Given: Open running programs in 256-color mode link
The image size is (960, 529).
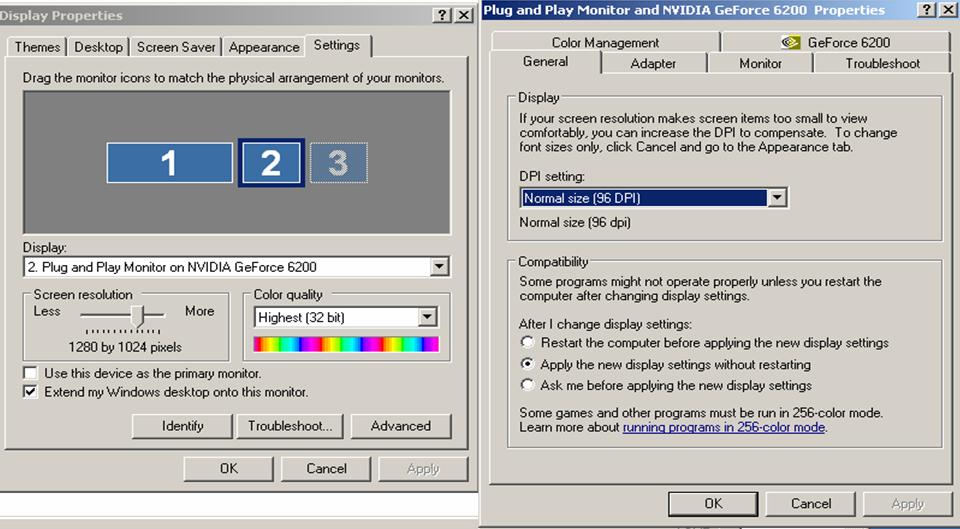Looking at the screenshot, I should click(724, 427).
